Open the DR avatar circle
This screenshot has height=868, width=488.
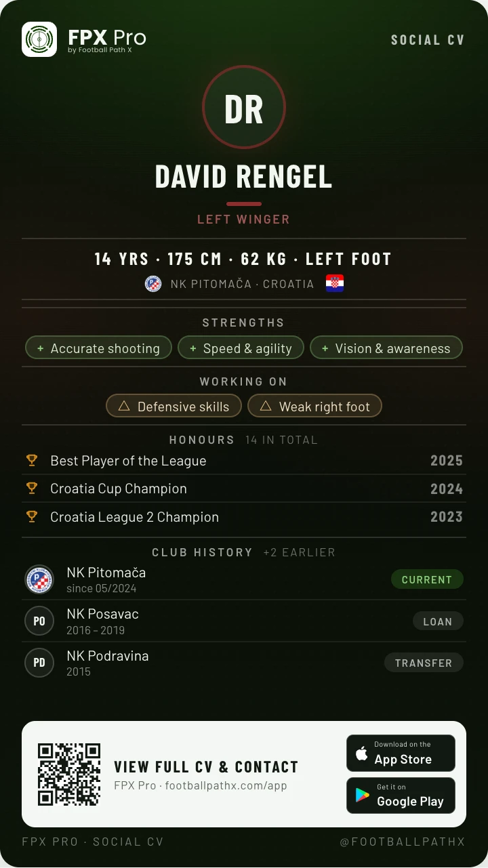(x=244, y=107)
